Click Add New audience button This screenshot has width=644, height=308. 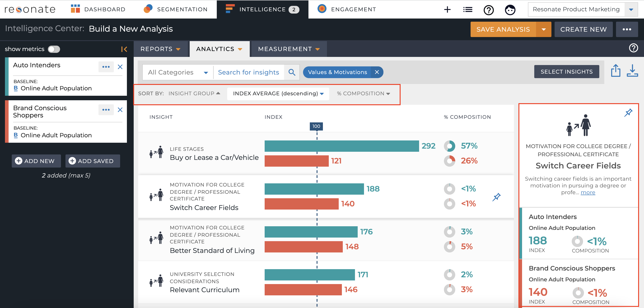point(36,161)
